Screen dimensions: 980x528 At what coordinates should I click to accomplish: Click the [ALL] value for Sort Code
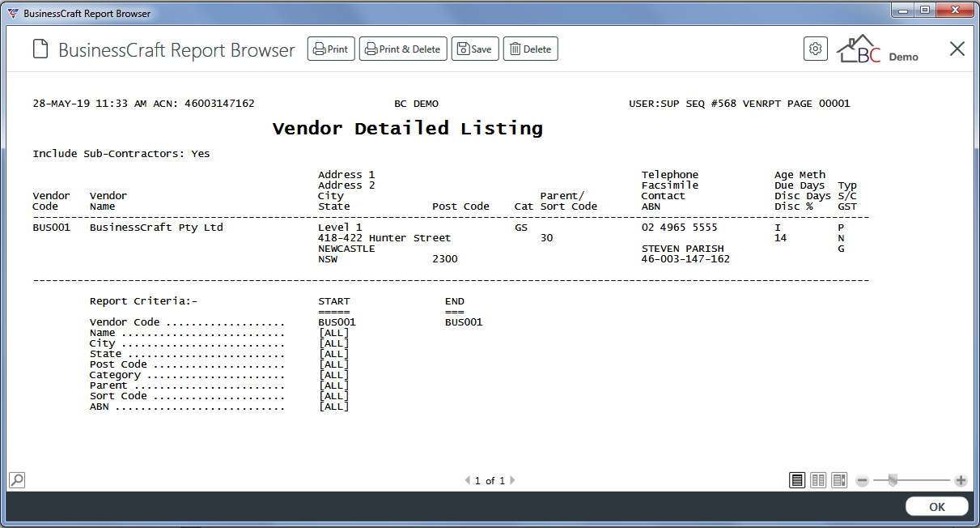[334, 396]
